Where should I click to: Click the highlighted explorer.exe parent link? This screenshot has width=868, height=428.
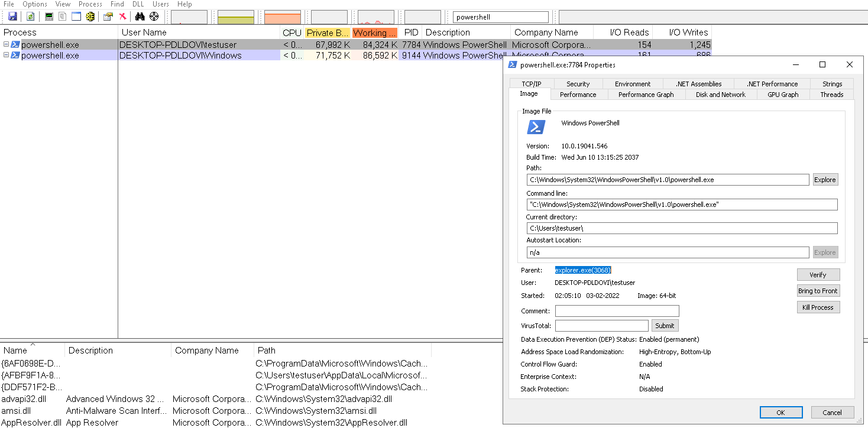coord(583,270)
